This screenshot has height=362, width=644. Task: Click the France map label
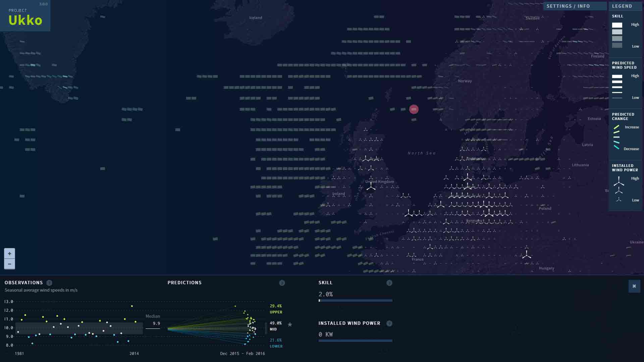pos(418,259)
